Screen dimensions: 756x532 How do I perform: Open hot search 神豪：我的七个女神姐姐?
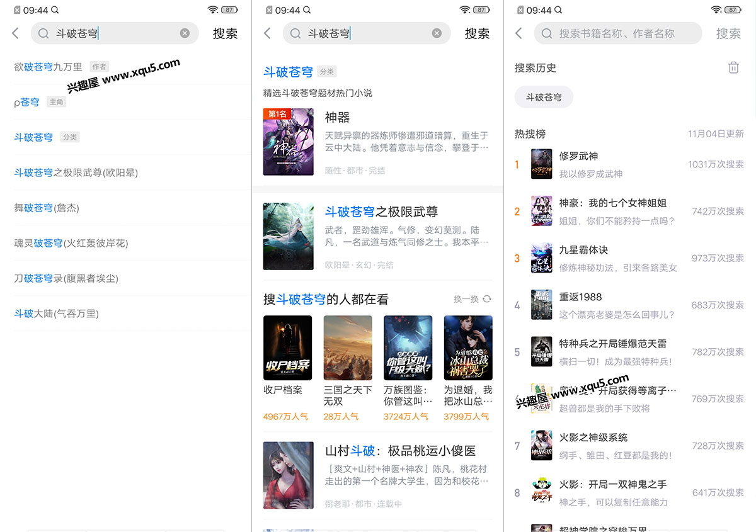coord(612,203)
